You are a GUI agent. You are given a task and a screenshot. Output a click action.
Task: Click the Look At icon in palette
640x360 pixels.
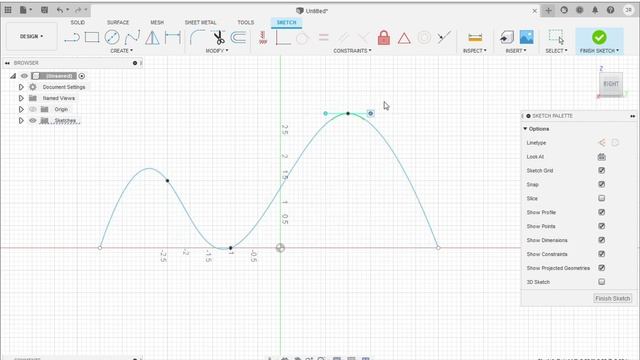tap(602, 157)
